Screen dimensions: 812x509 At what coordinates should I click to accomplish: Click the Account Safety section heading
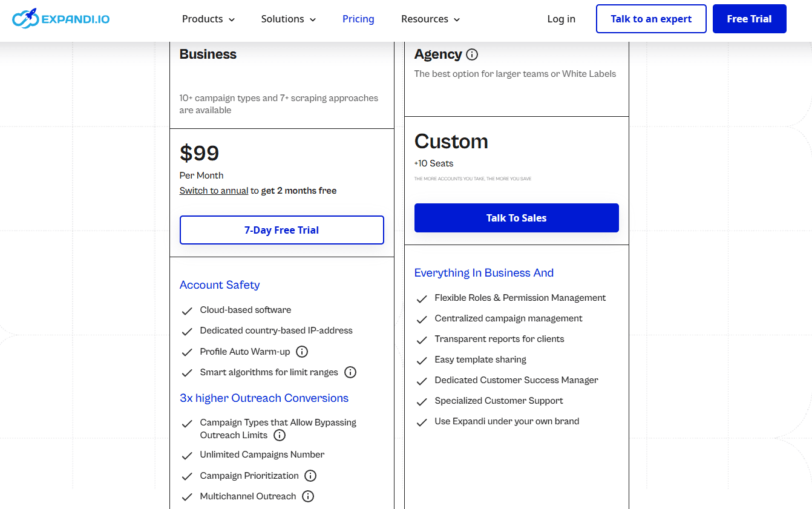click(x=220, y=285)
